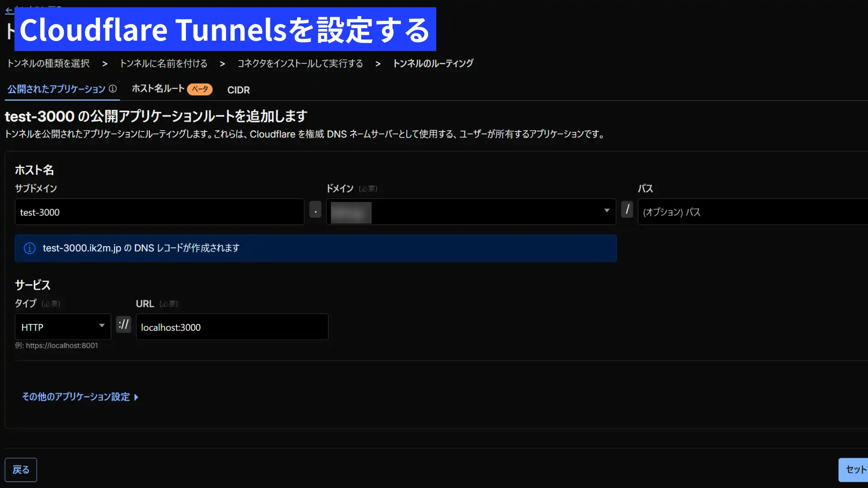The width and height of the screenshot is (868, 488).
Task: Switch to the CIDR tab
Action: click(x=238, y=90)
